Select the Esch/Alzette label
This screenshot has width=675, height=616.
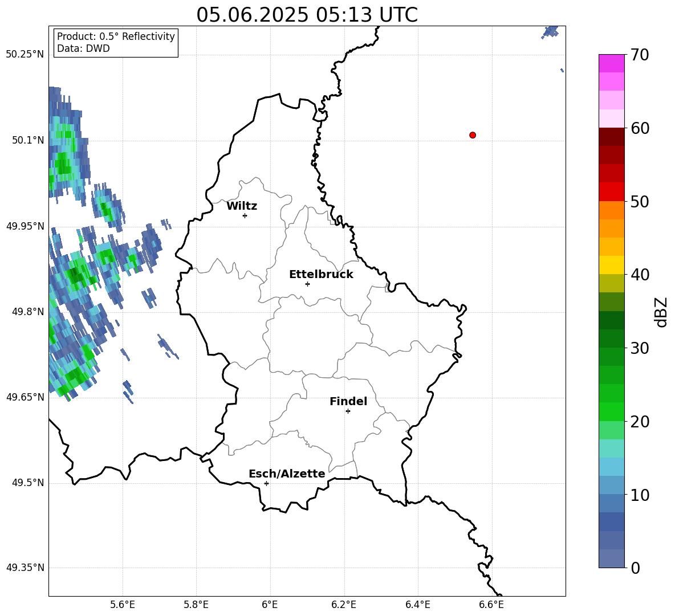pyautogui.click(x=287, y=474)
